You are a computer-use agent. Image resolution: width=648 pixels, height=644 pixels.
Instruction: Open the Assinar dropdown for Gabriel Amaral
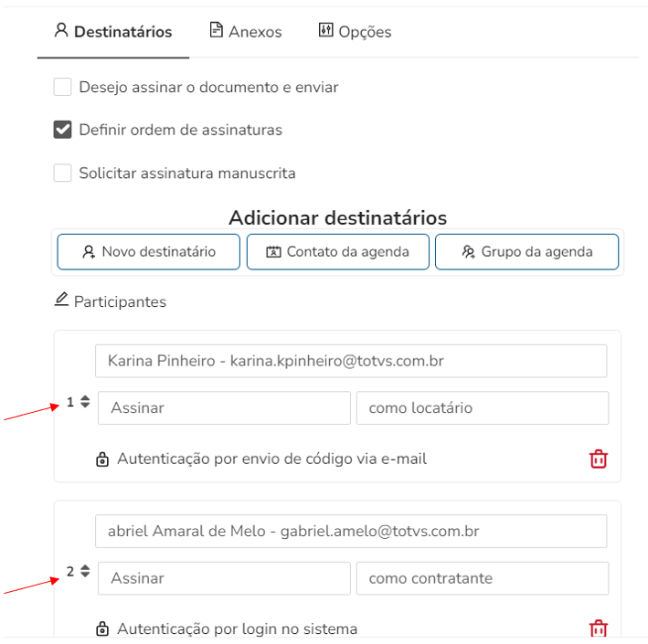click(224, 578)
